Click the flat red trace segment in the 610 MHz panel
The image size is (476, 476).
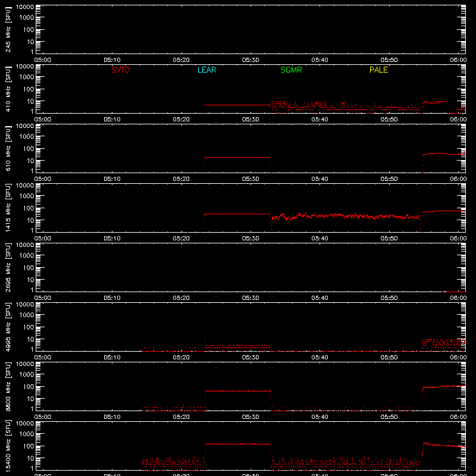(x=237, y=157)
